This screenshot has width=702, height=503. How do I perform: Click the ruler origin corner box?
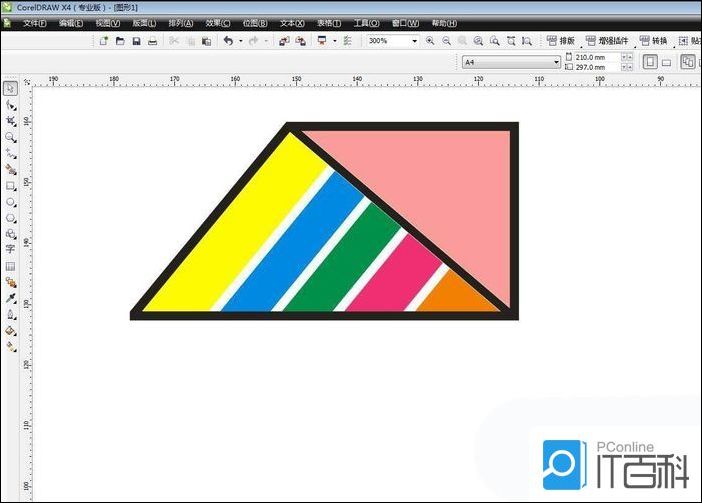tap(27, 81)
